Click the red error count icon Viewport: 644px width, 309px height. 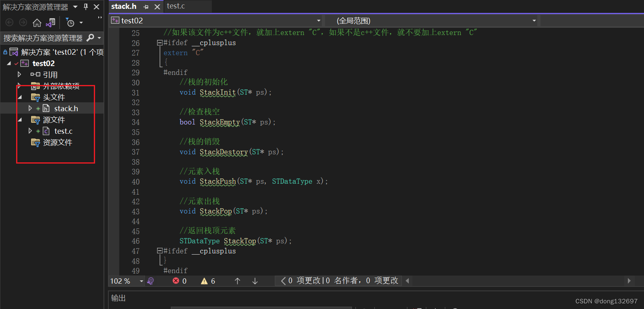(x=176, y=281)
